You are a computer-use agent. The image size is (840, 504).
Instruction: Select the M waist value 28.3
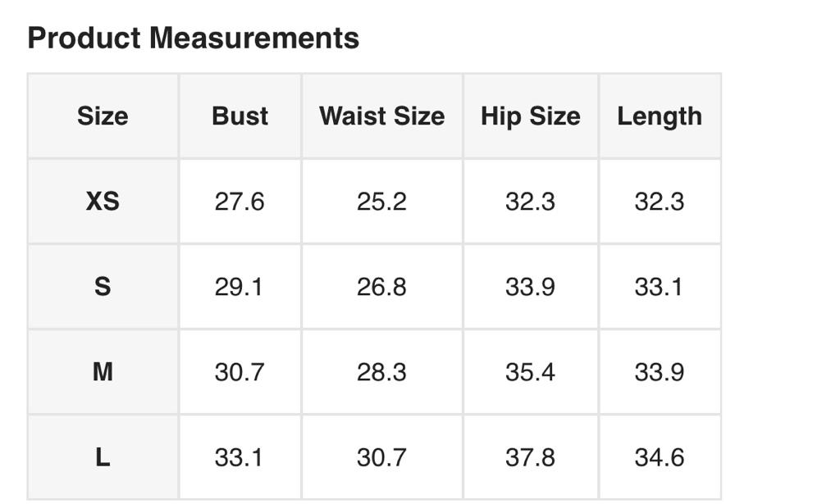[x=381, y=372]
